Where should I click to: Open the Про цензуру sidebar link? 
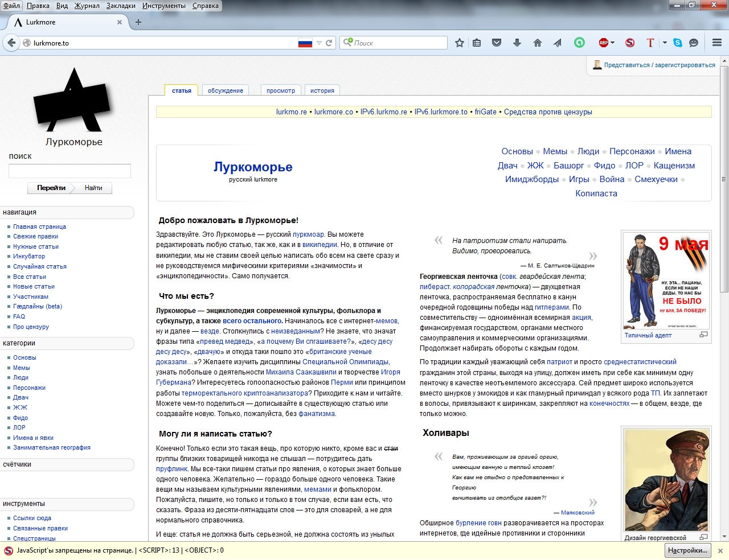click(x=31, y=327)
